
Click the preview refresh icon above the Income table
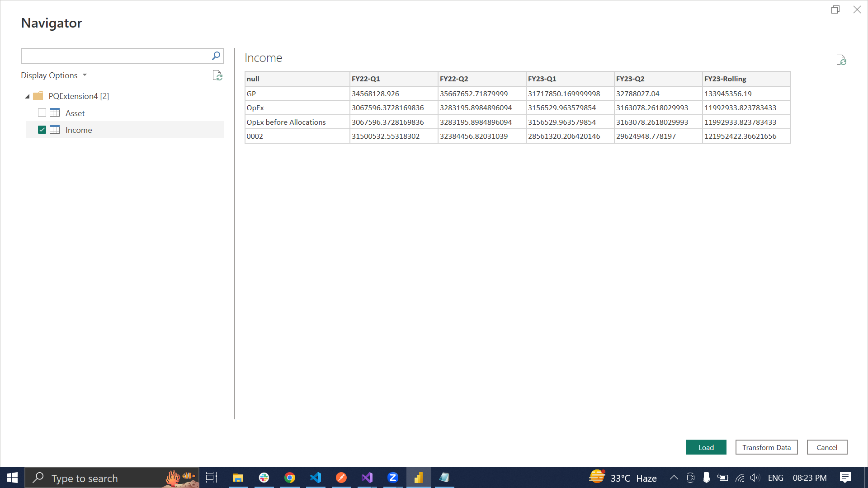click(x=841, y=60)
